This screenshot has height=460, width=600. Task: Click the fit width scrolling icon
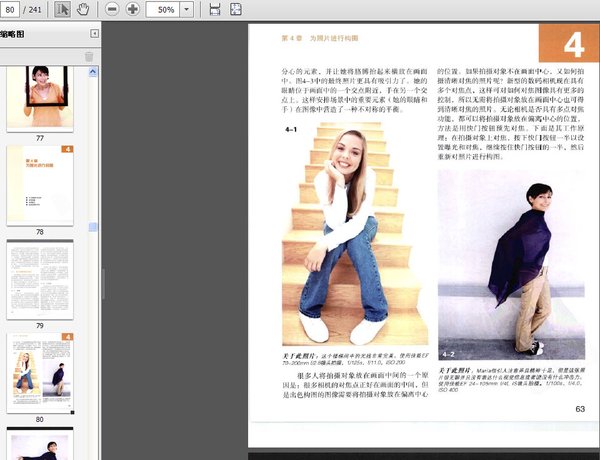click(x=214, y=9)
